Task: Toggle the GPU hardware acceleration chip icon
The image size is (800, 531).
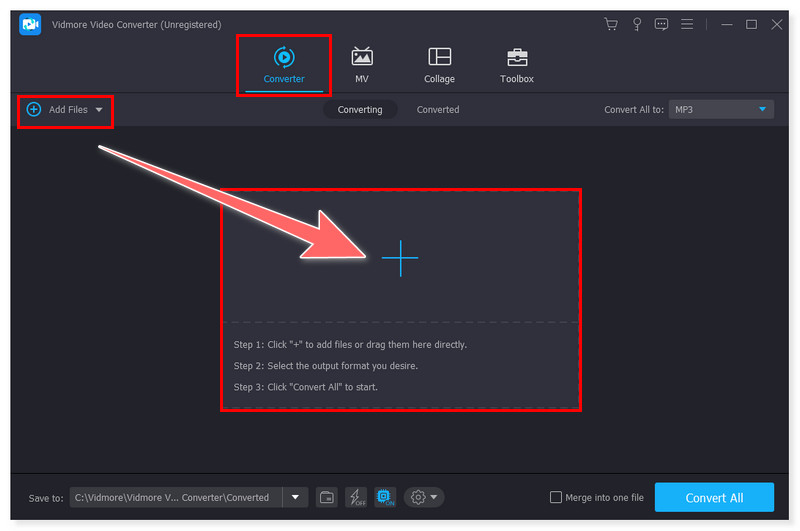Action: click(384, 497)
